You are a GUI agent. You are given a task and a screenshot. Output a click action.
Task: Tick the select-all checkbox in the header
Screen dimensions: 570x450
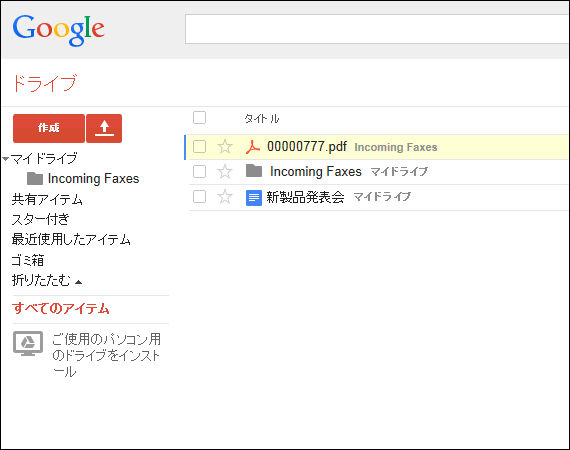click(199, 118)
